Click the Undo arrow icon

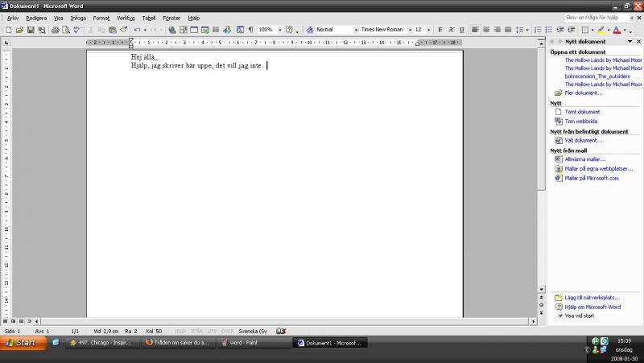coord(137,30)
